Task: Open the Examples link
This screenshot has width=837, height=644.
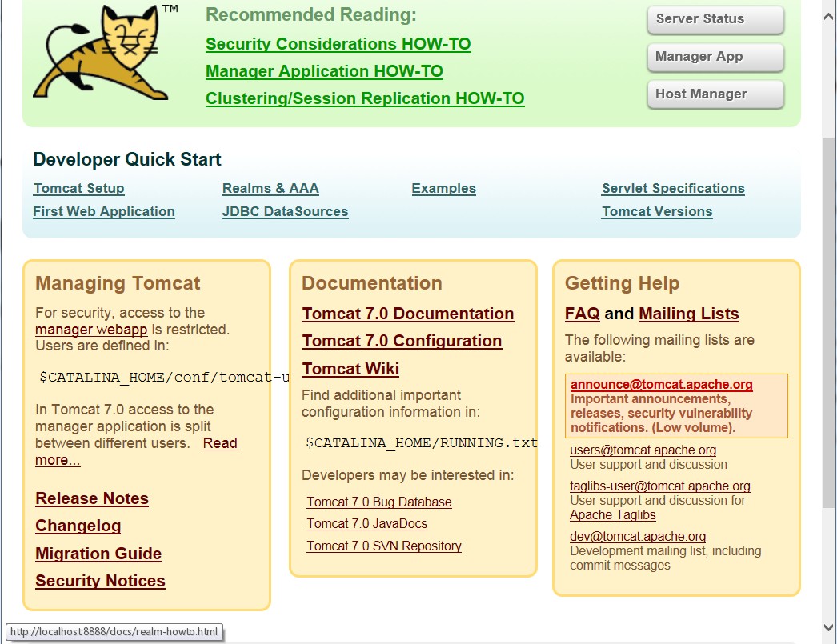Action: 443,188
